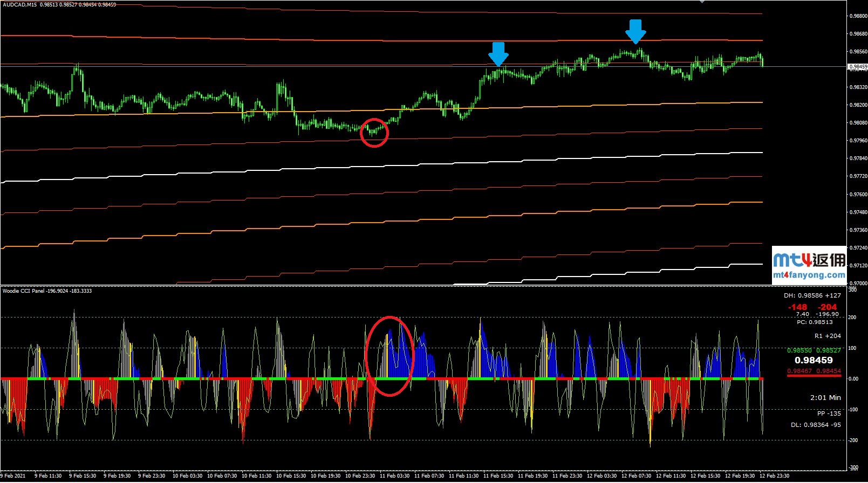
Task: Open the mt4fanyong.com link
Action: pos(809,275)
